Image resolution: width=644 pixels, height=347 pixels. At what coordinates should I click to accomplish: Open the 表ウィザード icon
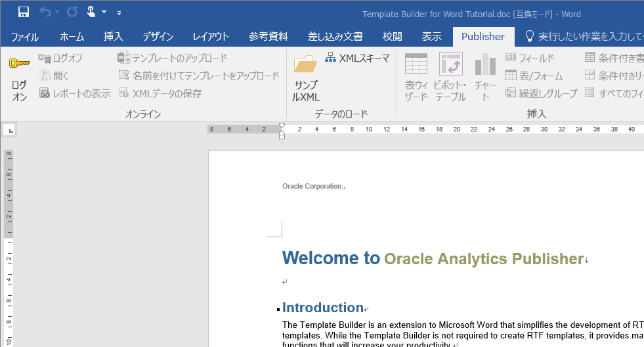click(x=416, y=64)
